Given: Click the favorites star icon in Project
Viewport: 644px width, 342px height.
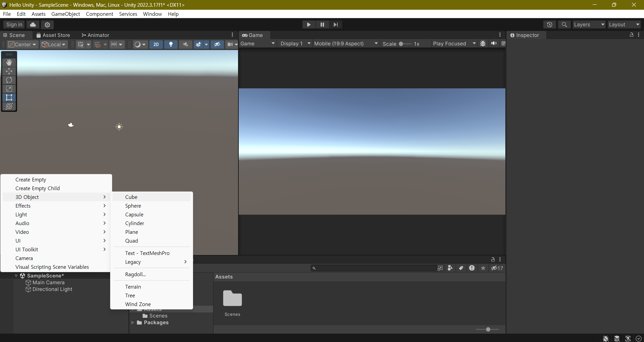Looking at the screenshot, I should 483,268.
